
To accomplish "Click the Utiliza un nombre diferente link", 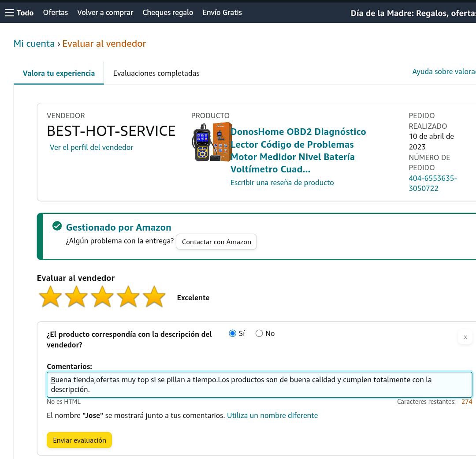I will coord(272,415).
